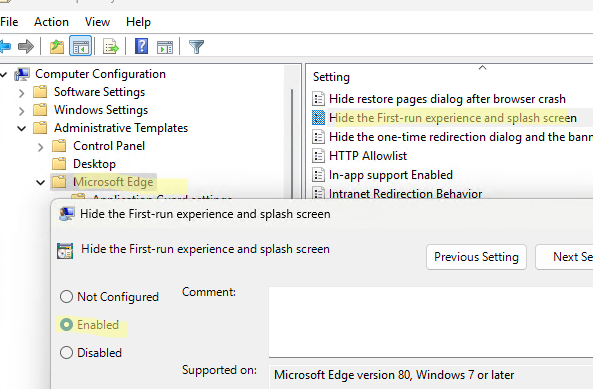
Task: Open the Help menu
Action: point(138,22)
